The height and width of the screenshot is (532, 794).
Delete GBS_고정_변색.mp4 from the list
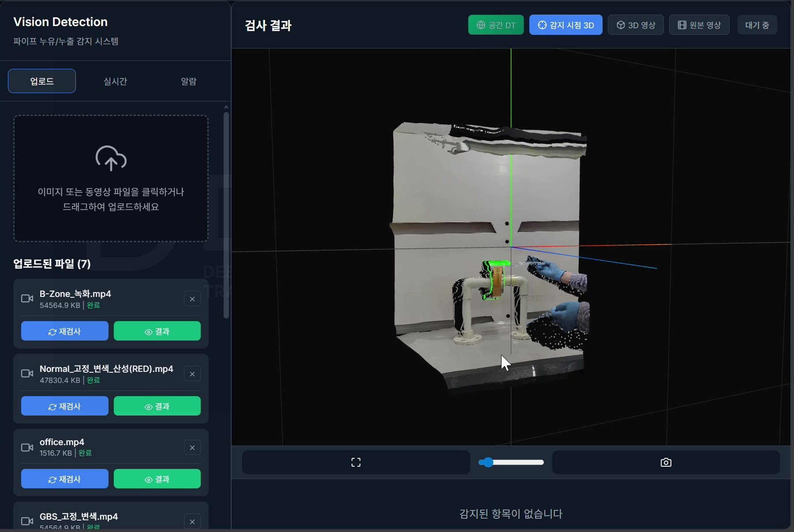(x=192, y=521)
